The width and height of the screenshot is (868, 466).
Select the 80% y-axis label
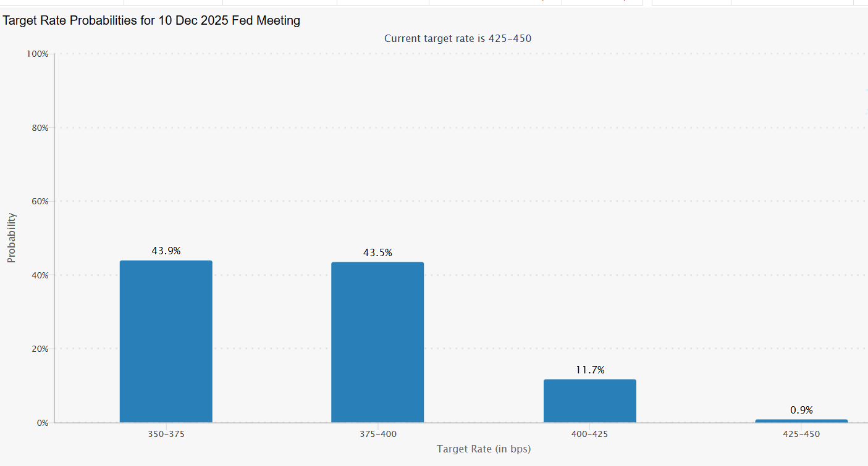click(x=38, y=128)
